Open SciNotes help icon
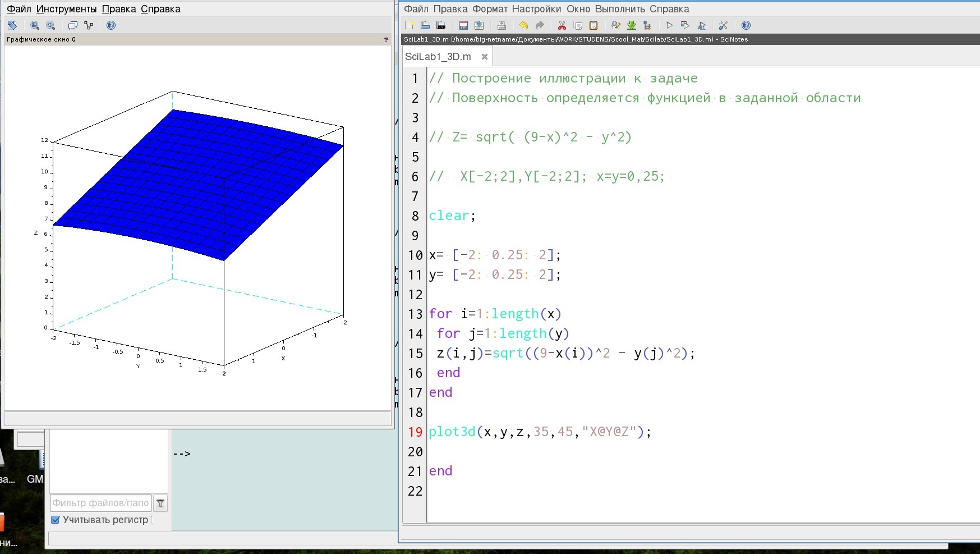Viewport: 980px width, 554px height. tap(746, 25)
